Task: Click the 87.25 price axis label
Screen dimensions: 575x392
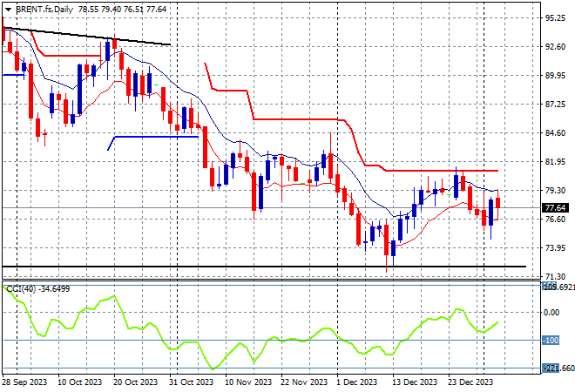Action: pyautogui.click(x=555, y=105)
